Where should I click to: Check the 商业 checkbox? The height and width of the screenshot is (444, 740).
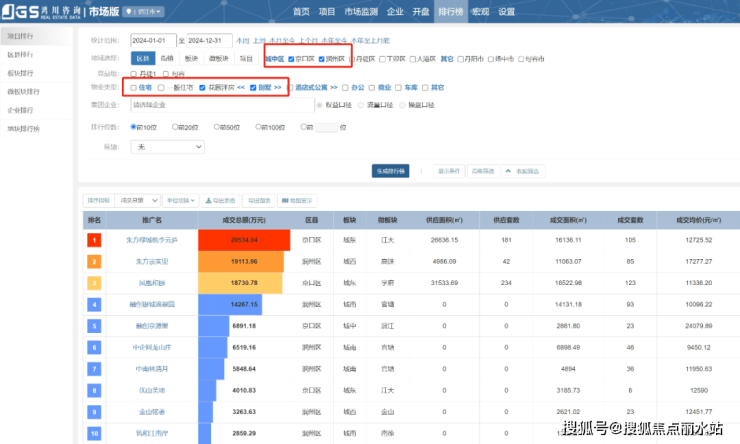click(372, 88)
